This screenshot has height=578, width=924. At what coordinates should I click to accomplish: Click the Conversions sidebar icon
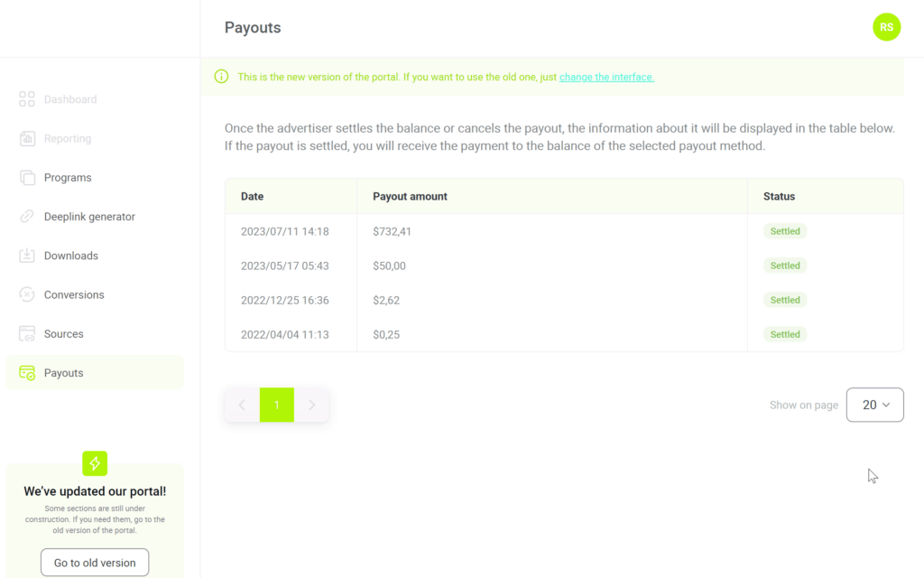27,294
